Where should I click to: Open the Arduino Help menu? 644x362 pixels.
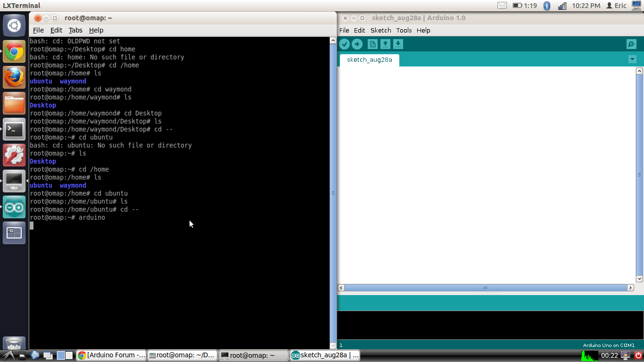tap(423, 30)
